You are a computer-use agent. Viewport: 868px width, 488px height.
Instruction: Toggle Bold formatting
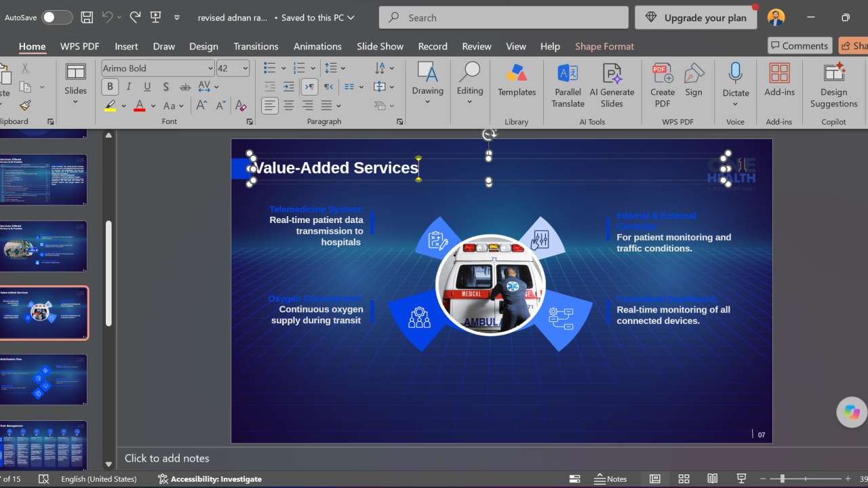110,87
